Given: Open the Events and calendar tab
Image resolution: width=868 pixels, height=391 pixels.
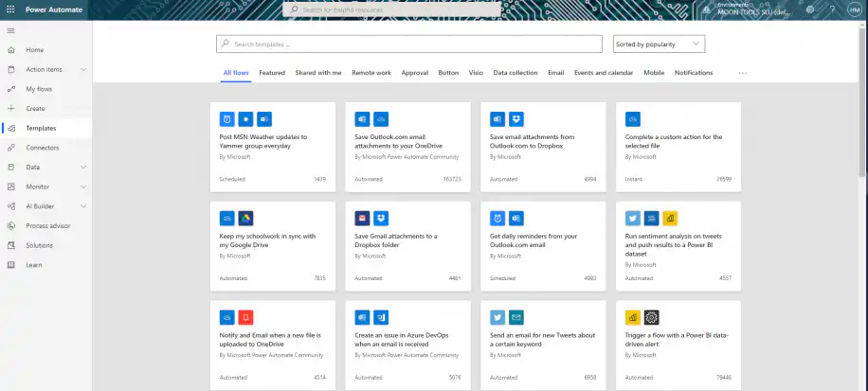Looking at the screenshot, I should (x=604, y=73).
